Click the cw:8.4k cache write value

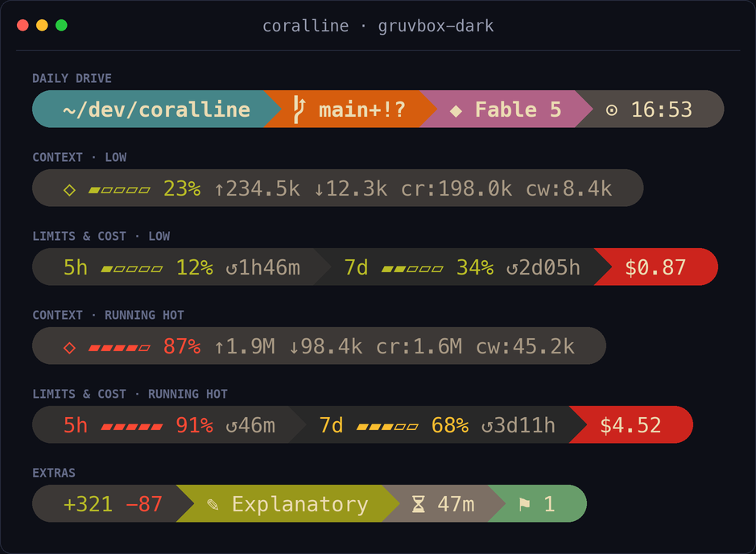coord(568,188)
